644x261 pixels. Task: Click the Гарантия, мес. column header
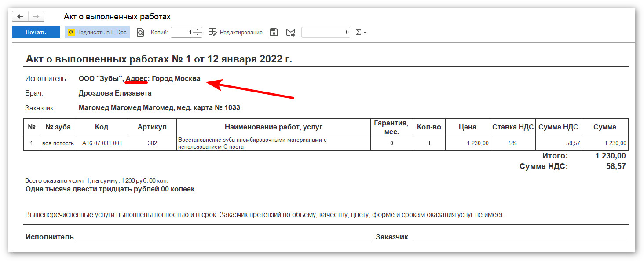[392, 127]
